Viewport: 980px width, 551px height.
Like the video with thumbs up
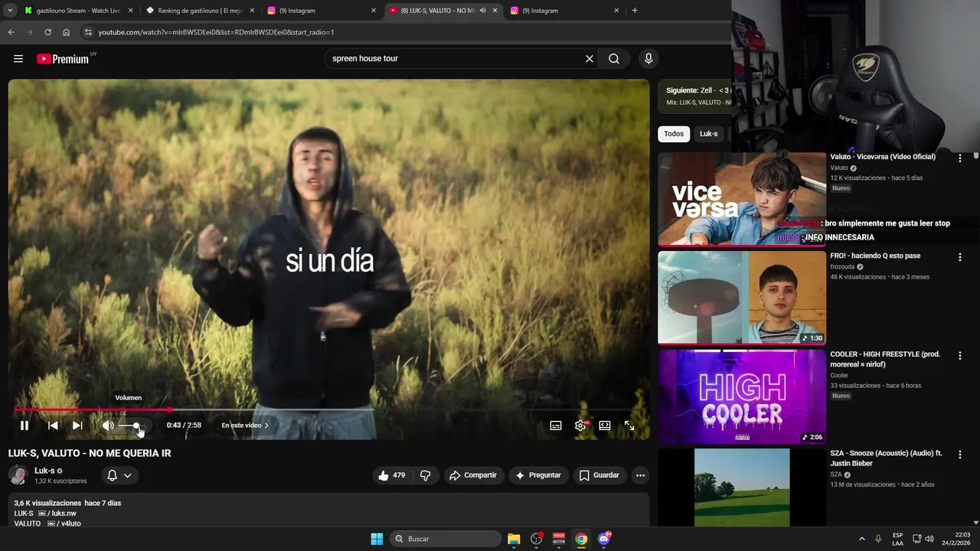pyautogui.click(x=391, y=475)
